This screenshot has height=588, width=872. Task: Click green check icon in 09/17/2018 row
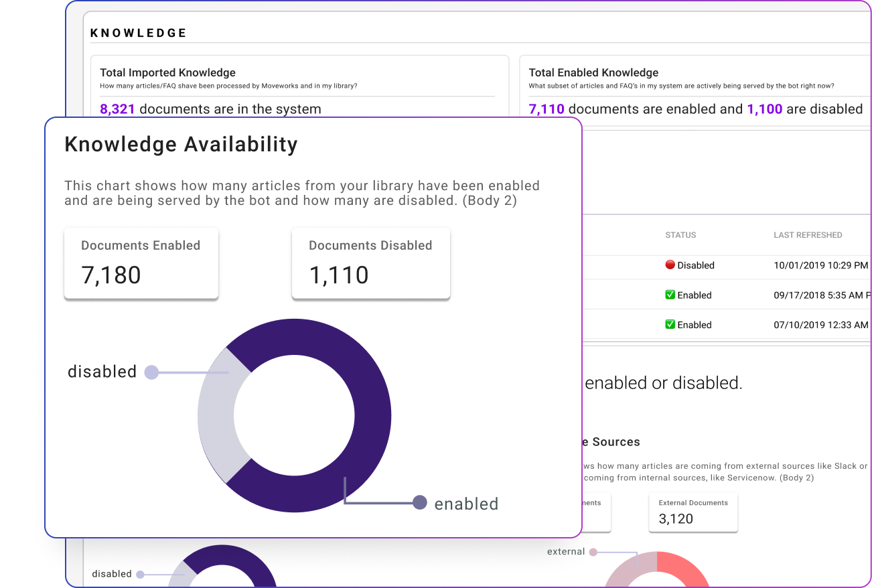click(x=670, y=295)
